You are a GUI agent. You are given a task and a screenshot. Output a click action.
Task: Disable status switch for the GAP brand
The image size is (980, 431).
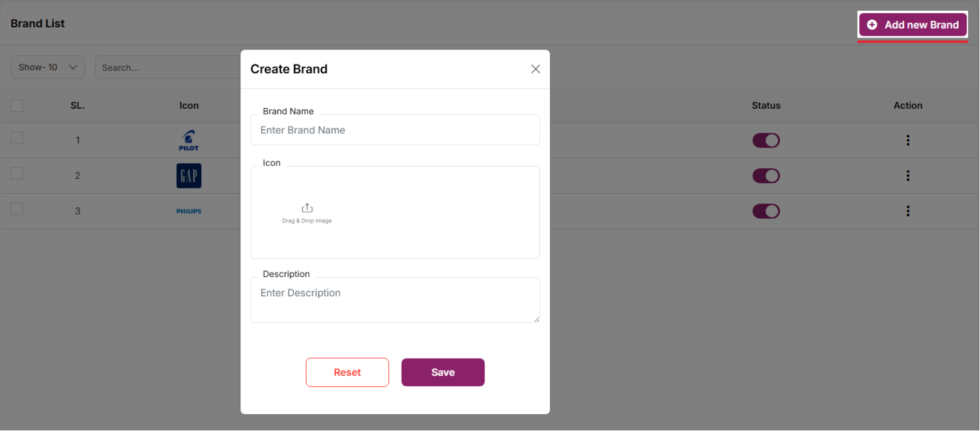tap(766, 176)
